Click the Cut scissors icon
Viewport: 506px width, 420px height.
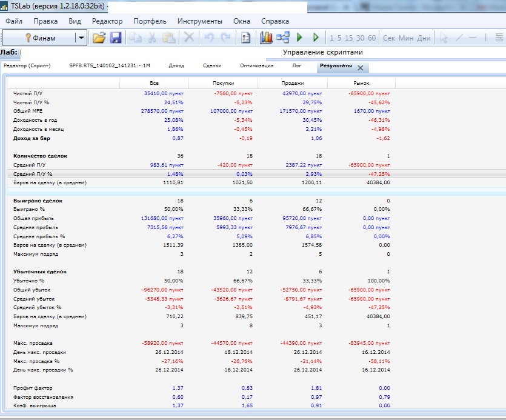pyautogui.click(x=151, y=38)
